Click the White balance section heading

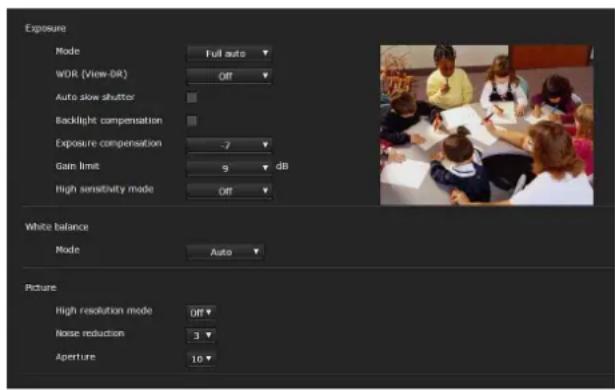[x=57, y=227]
